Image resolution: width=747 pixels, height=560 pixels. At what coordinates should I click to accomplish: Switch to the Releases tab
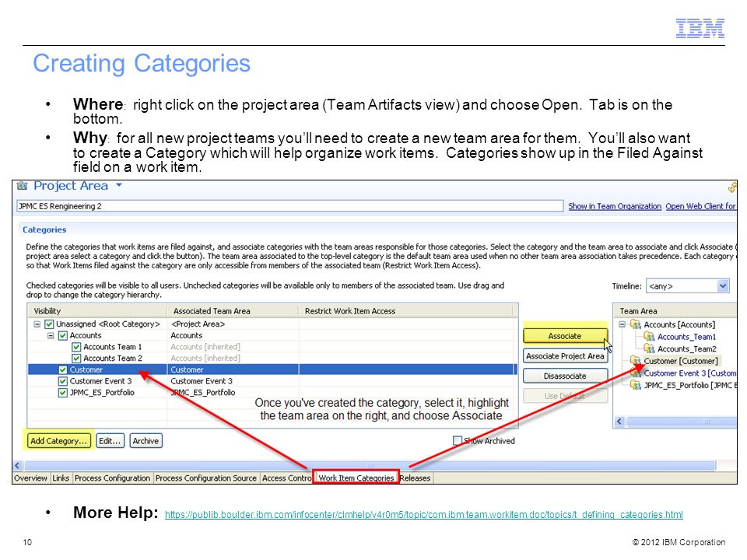(415, 478)
